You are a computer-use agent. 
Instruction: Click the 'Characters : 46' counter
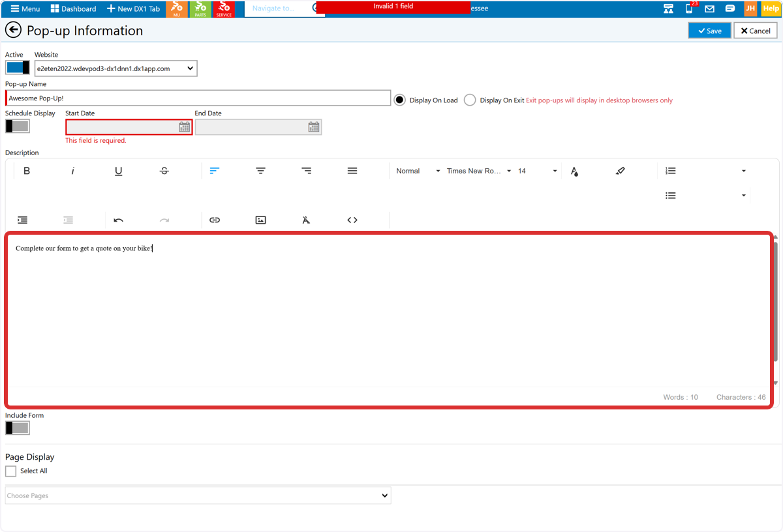pos(741,397)
